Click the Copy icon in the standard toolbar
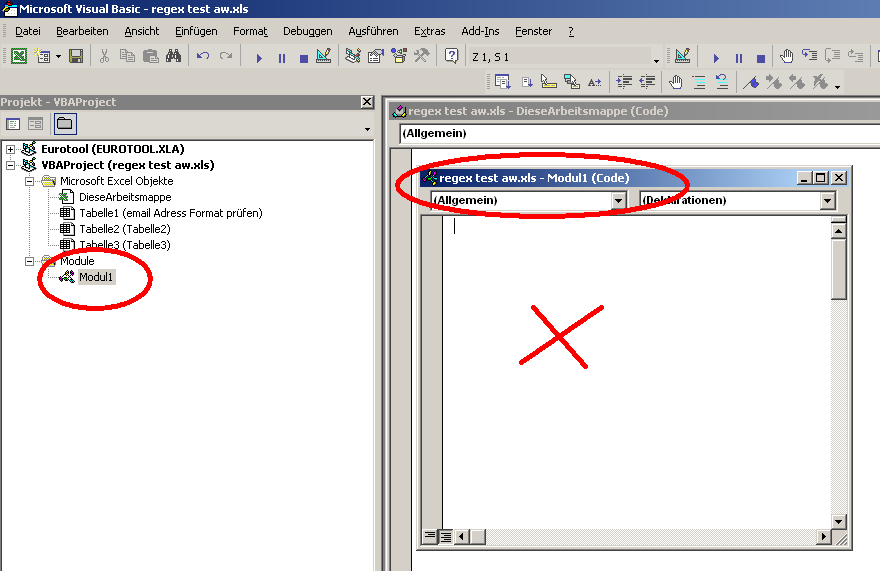 (x=127, y=56)
